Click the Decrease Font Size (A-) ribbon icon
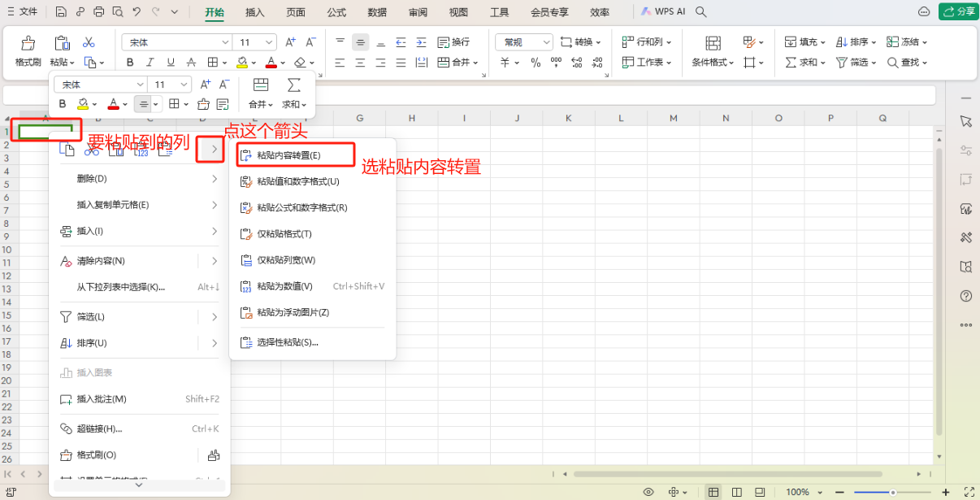 coord(311,42)
